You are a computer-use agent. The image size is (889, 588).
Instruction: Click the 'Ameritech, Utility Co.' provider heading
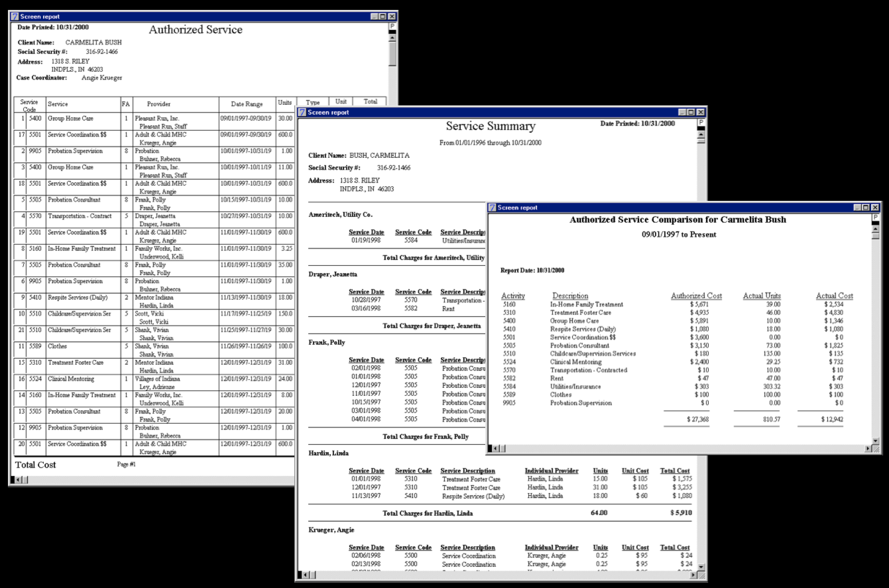tap(340, 214)
